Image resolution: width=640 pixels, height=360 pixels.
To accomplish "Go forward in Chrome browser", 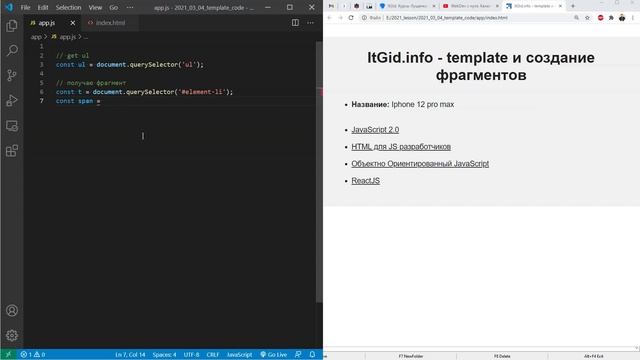I will (340, 18).
